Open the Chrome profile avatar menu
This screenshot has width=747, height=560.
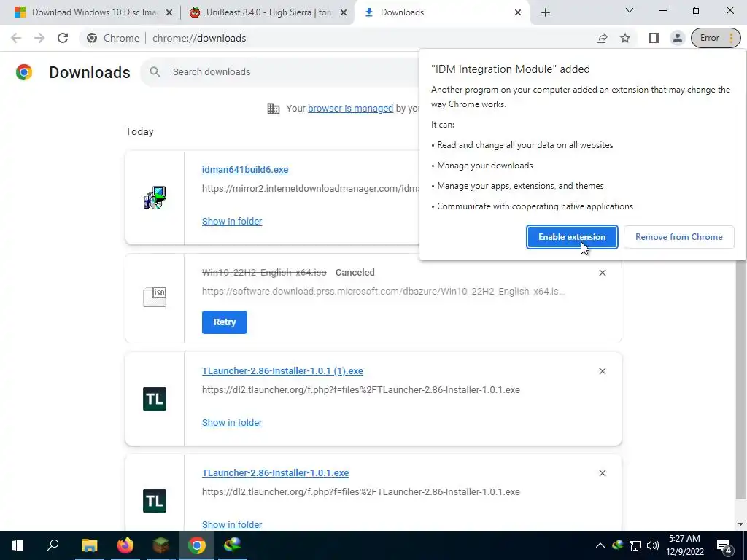tap(678, 38)
